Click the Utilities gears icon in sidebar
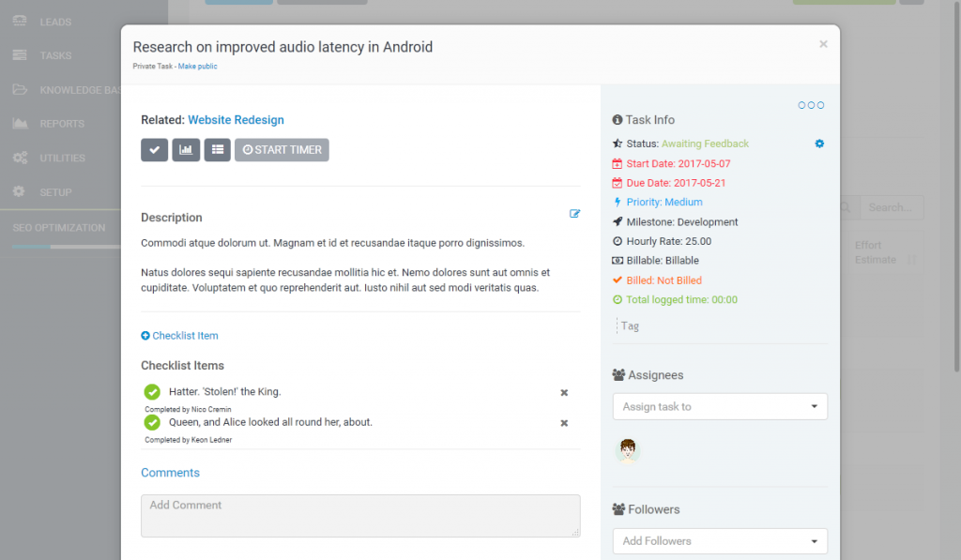961x560 pixels. click(21, 158)
